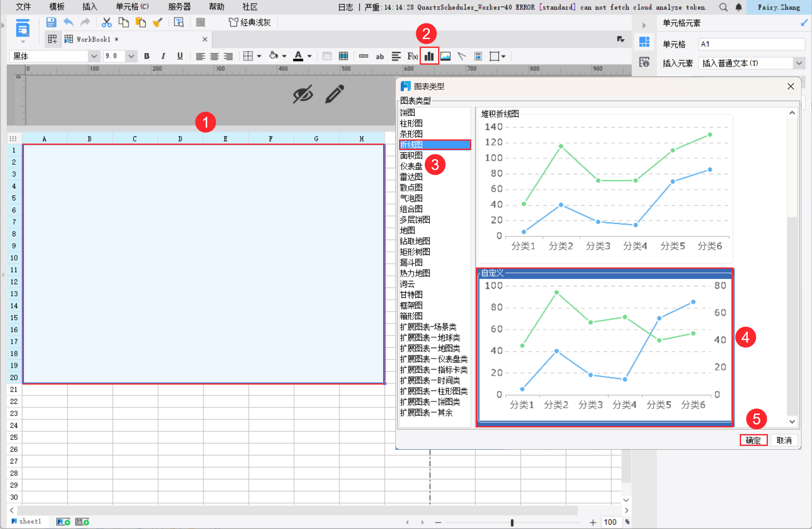
Task: Open notifications bell icon
Action: 739,7
